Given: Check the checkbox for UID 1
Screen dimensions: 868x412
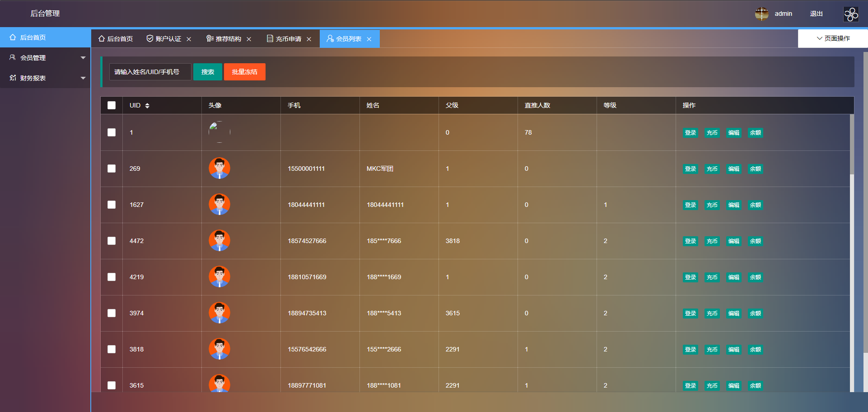Looking at the screenshot, I should click(112, 132).
